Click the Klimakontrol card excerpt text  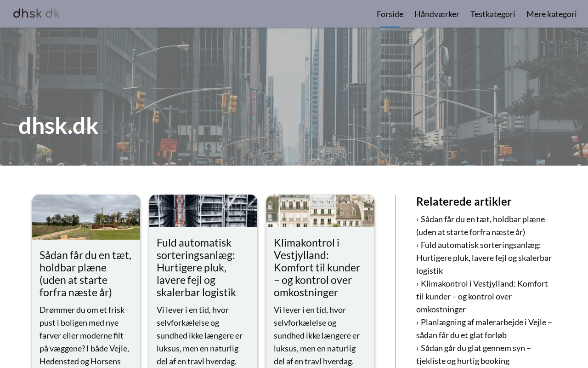[320, 335]
